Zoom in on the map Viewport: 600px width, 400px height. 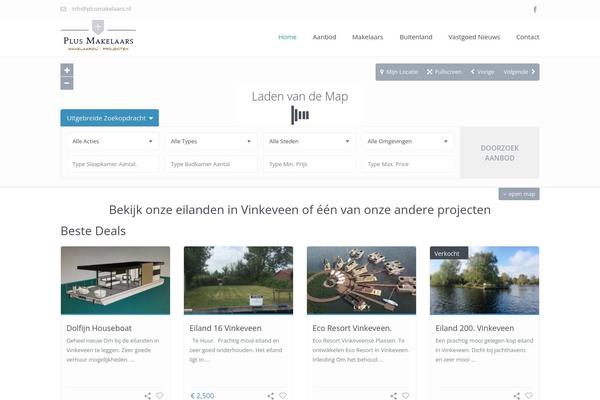tap(67, 70)
